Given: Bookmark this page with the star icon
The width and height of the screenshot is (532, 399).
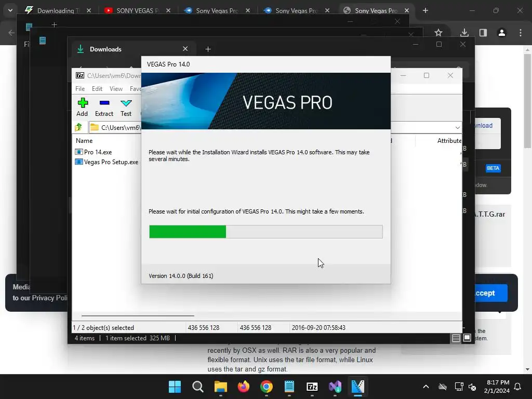Looking at the screenshot, I should 438,33.
